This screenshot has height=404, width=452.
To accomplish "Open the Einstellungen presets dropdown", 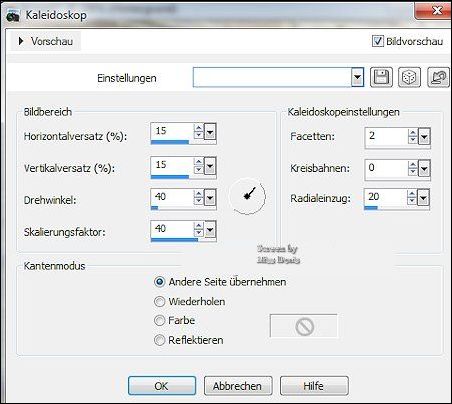I will (x=357, y=77).
